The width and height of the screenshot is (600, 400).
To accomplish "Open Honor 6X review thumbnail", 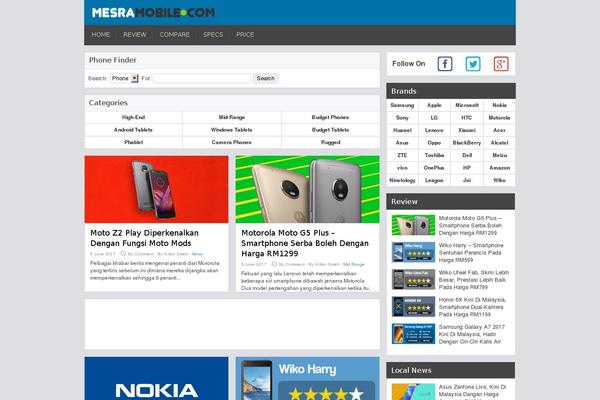I will [413, 307].
